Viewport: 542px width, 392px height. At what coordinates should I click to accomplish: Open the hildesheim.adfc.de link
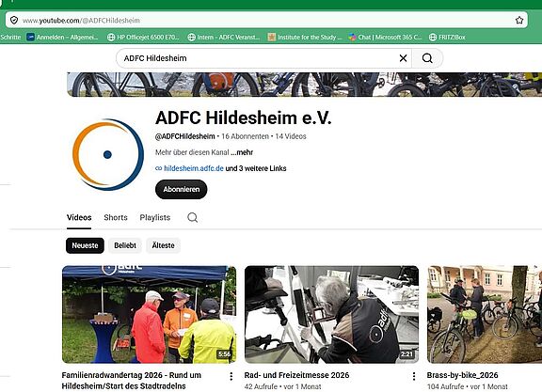point(194,168)
